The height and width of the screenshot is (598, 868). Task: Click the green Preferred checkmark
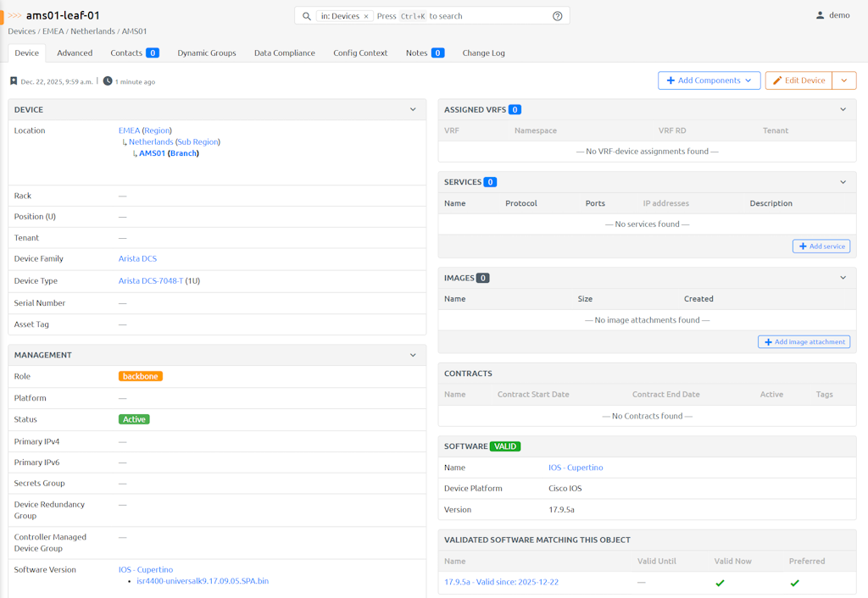[x=794, y=583]
